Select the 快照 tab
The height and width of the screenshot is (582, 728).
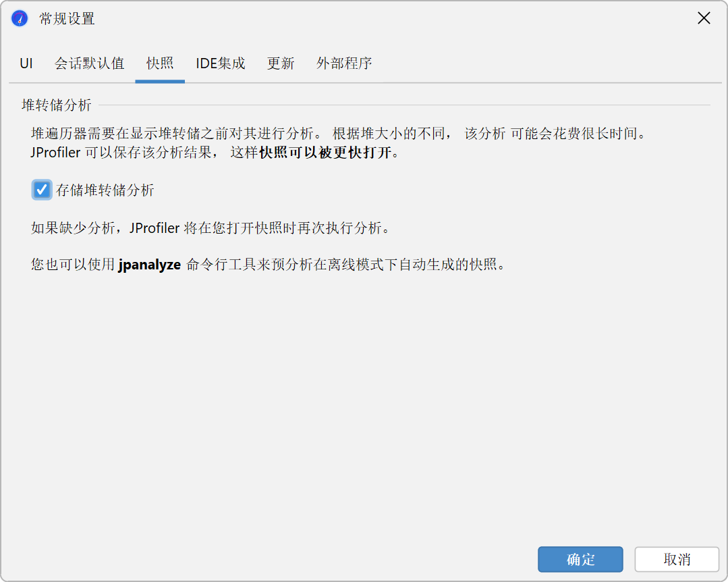click(x=160, y=63)
